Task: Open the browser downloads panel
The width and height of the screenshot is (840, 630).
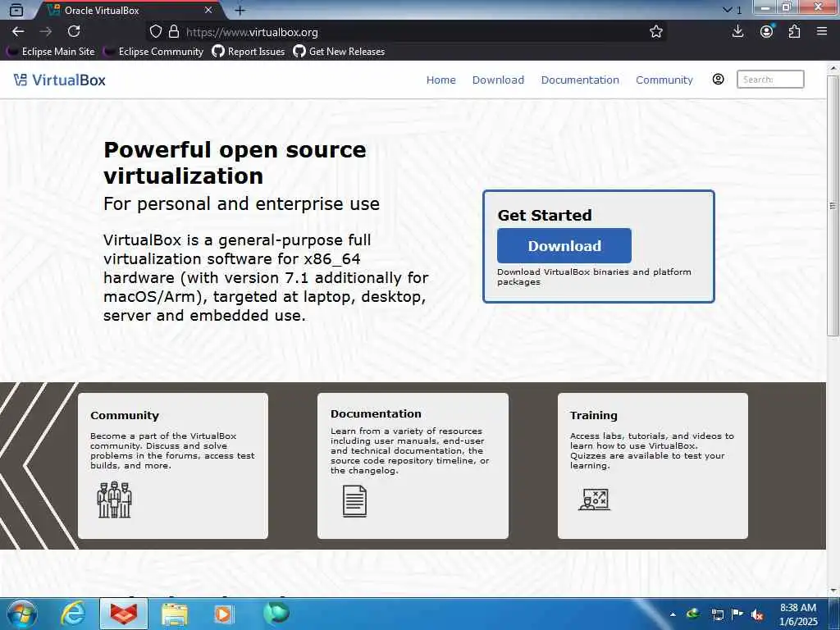Action: coord(737,32)
